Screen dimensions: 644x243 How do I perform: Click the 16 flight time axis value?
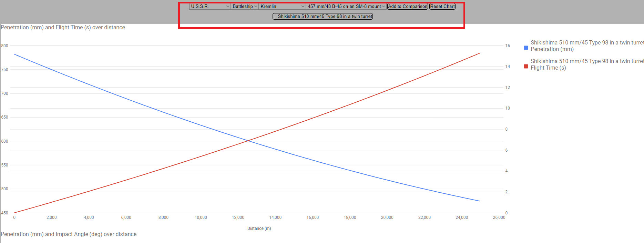point(508,46)
